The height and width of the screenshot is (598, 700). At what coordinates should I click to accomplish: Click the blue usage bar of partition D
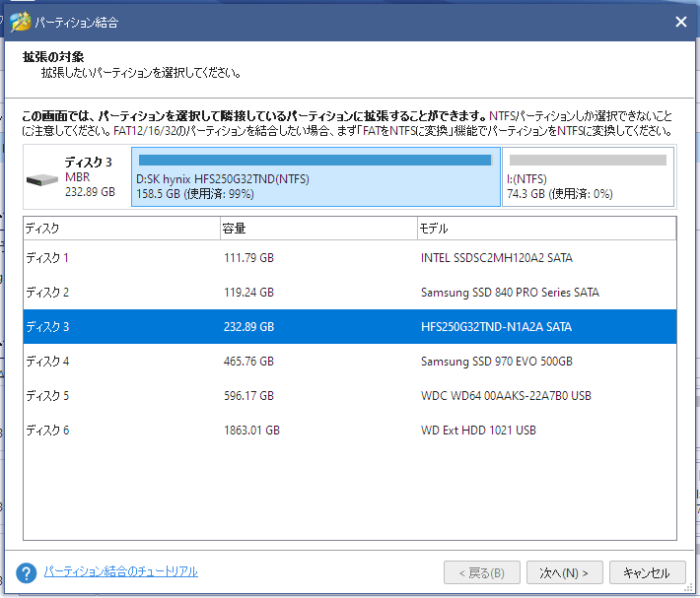(315, 161)
